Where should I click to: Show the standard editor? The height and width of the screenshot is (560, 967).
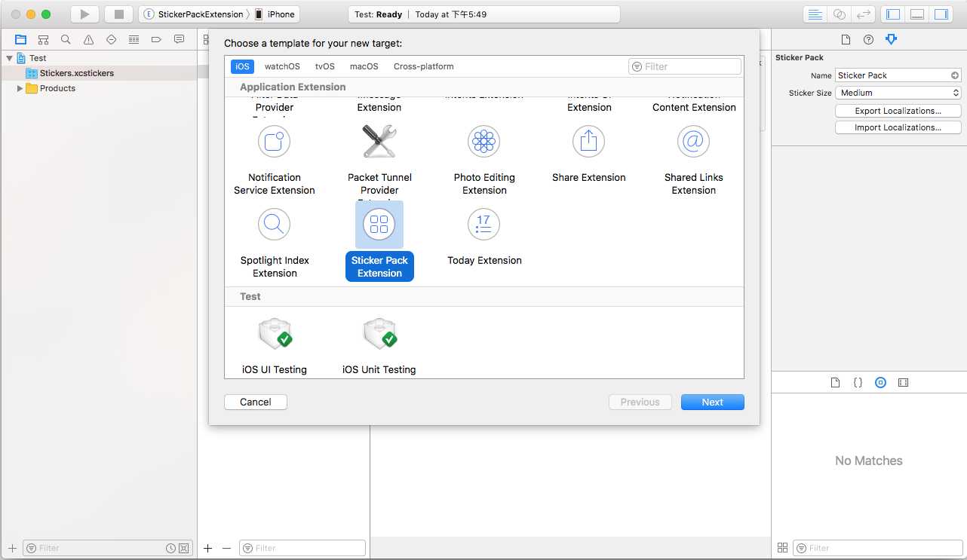click(x=815, y=14)
